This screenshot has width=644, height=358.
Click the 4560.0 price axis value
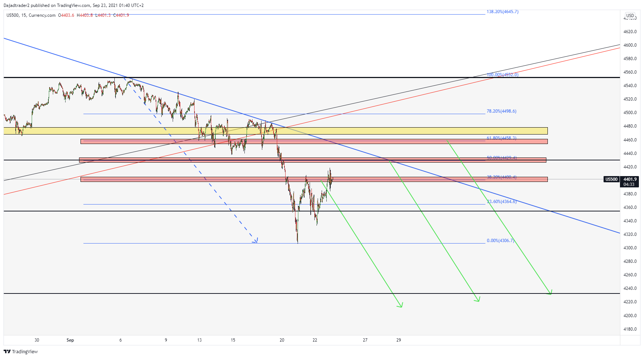(x=630, y=72)
